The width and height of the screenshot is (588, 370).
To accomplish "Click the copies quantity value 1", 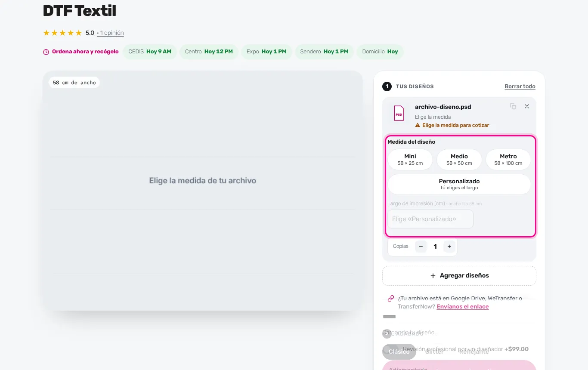I will (435, 247).
